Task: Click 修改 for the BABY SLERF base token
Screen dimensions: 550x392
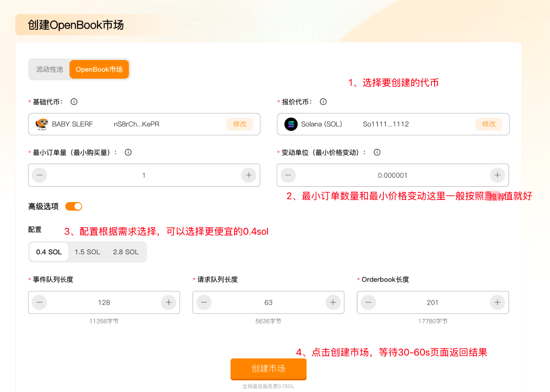Action: pos(240,124)
